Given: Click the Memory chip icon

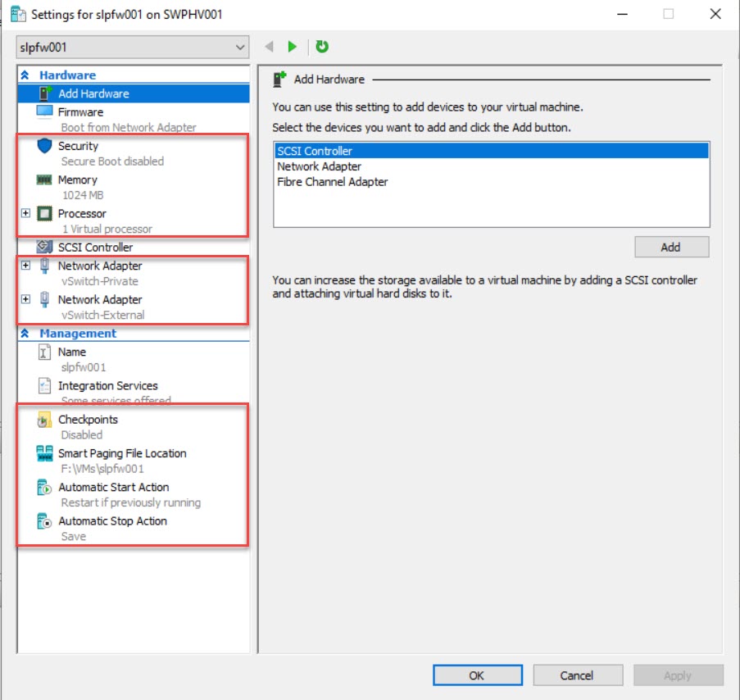Looking at the screenshot, I should click(x=44, y=180).
